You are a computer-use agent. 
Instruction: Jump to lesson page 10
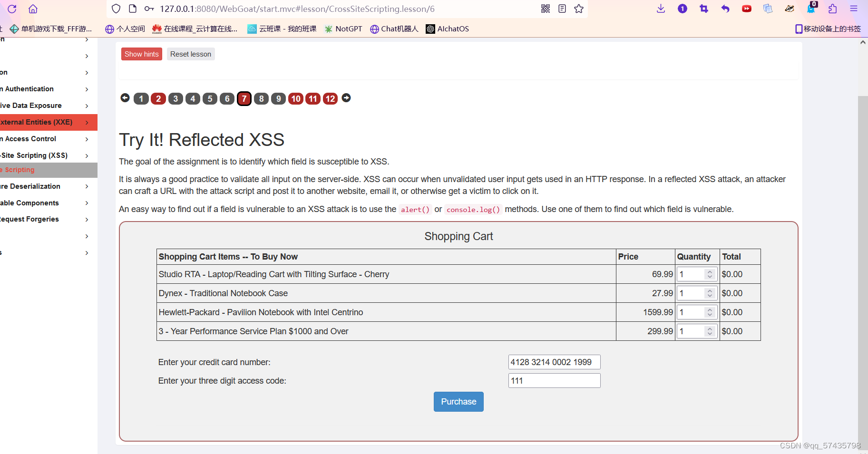296,98
